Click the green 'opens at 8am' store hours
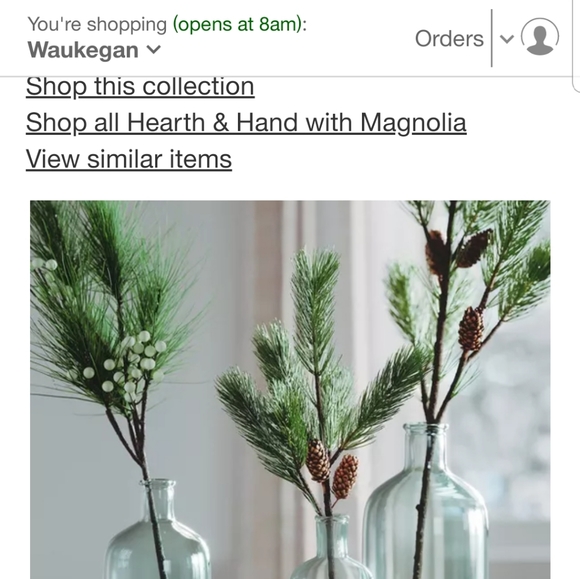 pyautogui.click(x=238, y=24)
